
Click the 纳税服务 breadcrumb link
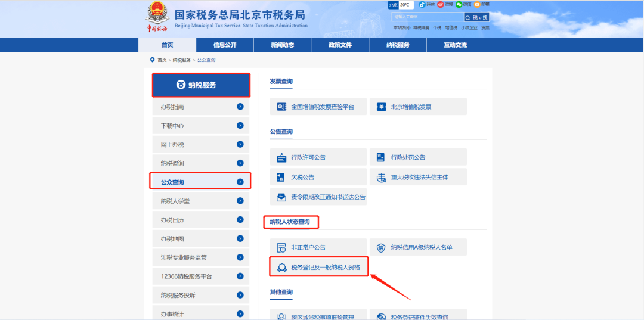181,60
